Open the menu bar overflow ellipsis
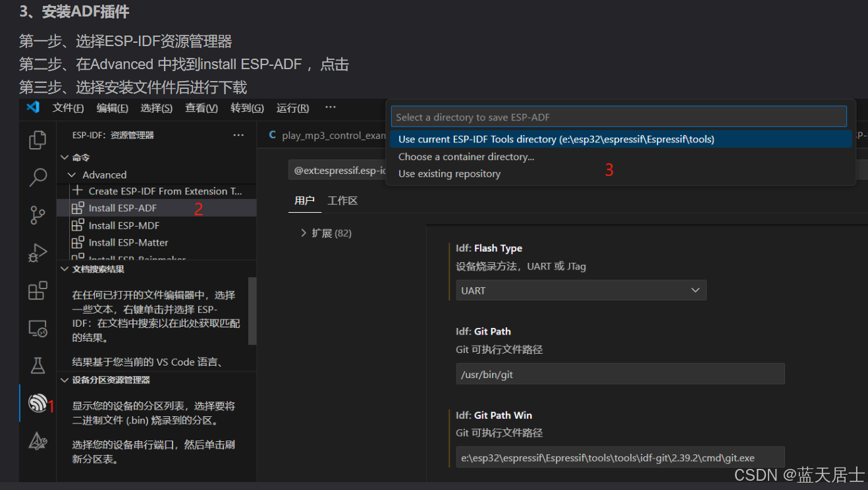The image size is (868, 490). [x=331, y=107]
